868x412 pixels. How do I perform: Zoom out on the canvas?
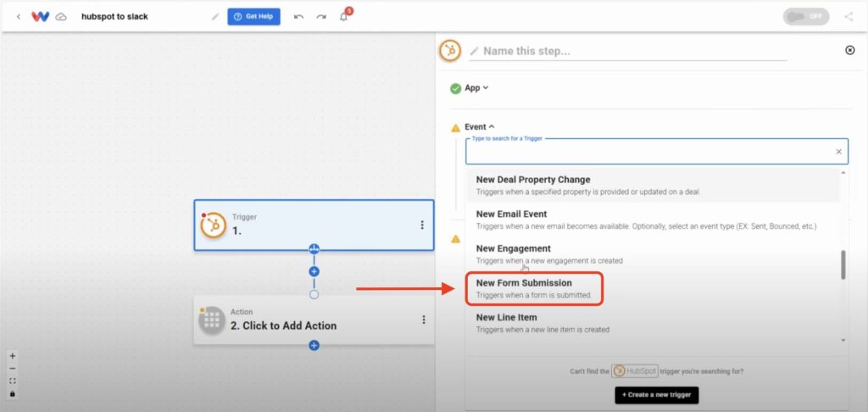13,369
